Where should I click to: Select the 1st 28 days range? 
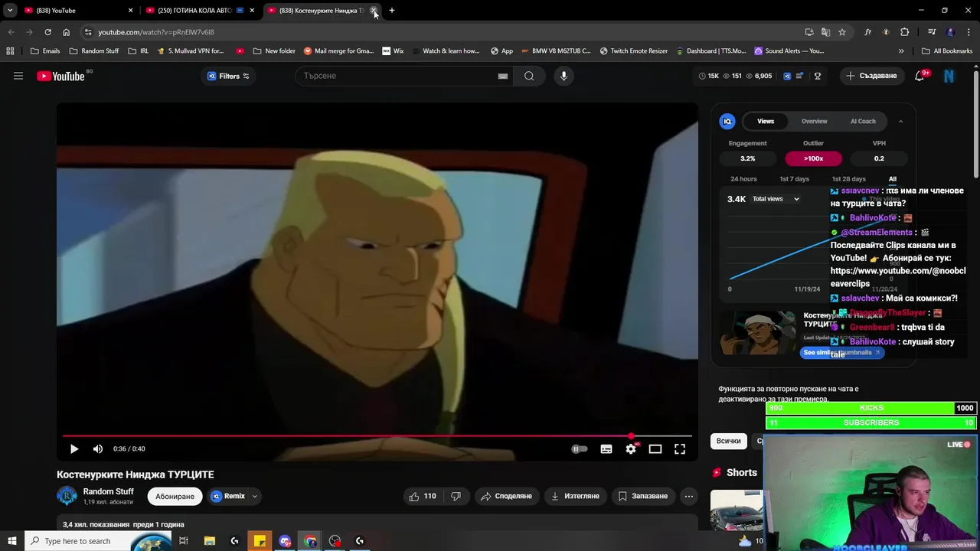coord(848,179)
